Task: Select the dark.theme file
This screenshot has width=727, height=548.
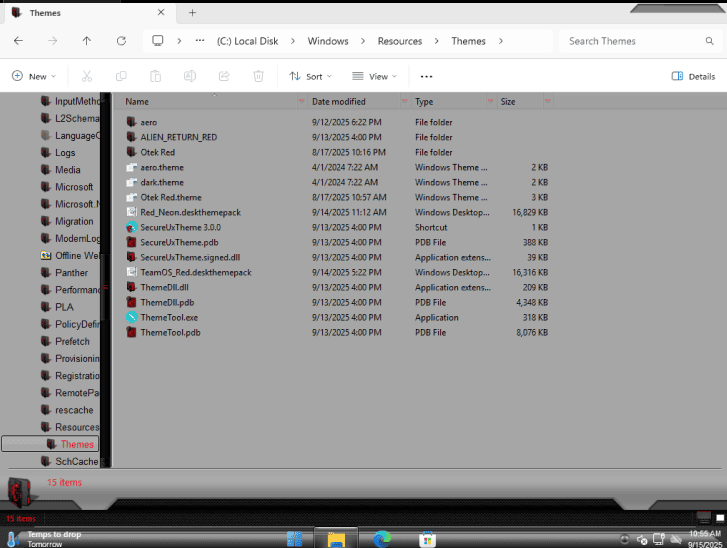Action: coord(162,182)
